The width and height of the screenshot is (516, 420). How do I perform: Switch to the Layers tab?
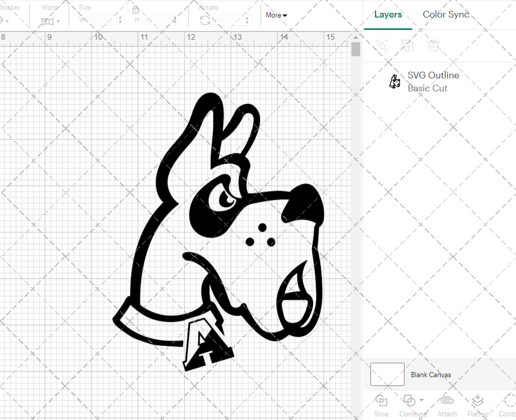click(388, 14)
